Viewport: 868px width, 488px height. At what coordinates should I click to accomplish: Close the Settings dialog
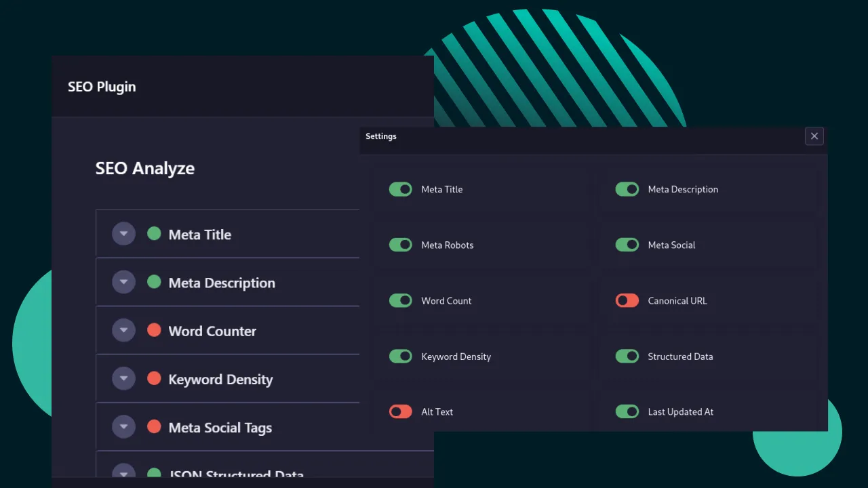pyautogui.click(x=814, y=136)
